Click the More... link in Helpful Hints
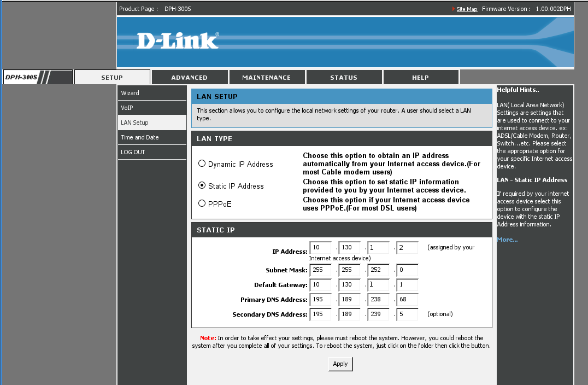The image size is (588, 385). 507,240
